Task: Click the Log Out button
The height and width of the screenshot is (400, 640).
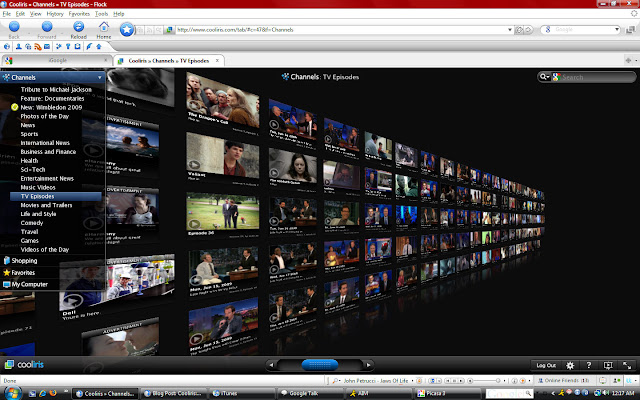Action: pyautogui.click(x=546, y=365)
